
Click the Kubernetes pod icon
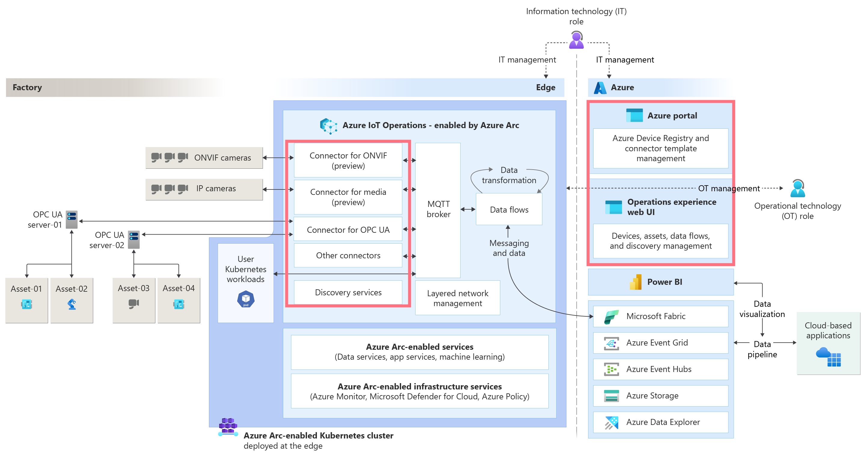tap(246, 299)
